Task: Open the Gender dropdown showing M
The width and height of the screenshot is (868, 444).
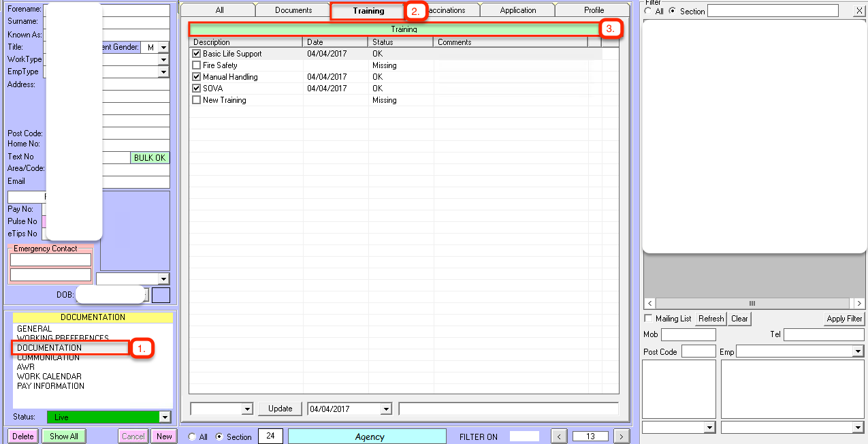Action: [x=163, y=48]
